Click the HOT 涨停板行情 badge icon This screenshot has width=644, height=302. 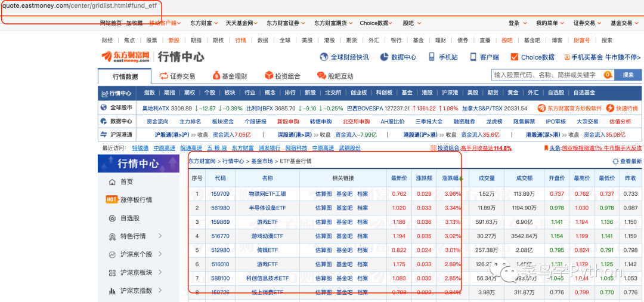(112, 200)
